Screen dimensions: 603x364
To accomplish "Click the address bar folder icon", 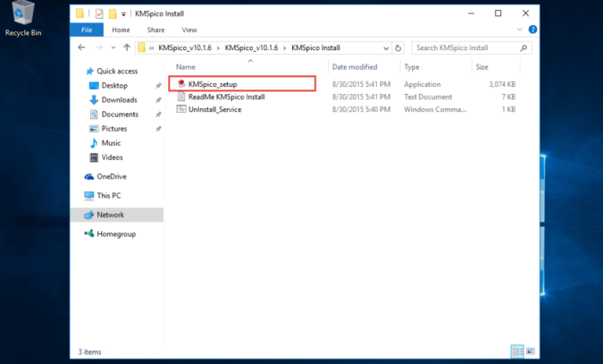I will coord(141,48).
